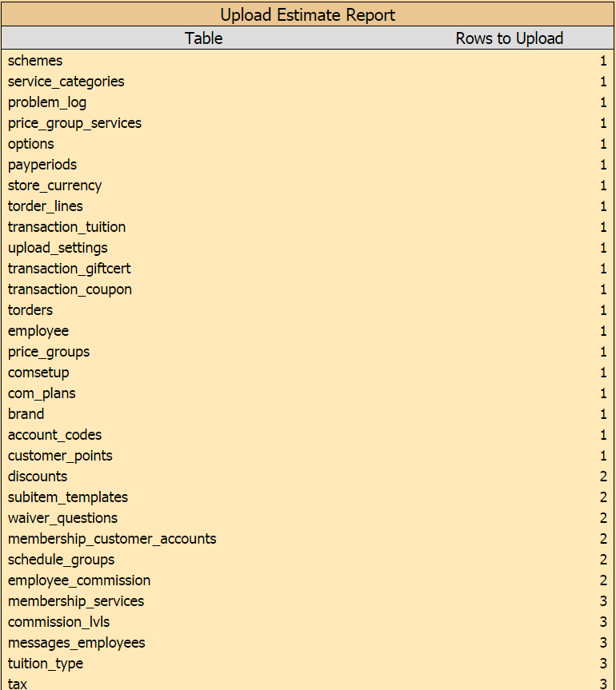Select the membership_services row

(x=308, y=601)
